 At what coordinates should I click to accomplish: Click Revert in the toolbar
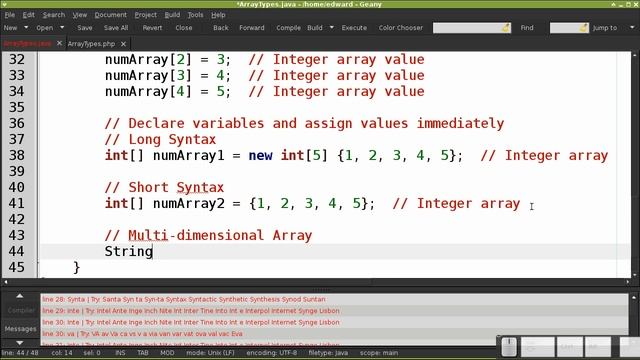pos(152,28)
